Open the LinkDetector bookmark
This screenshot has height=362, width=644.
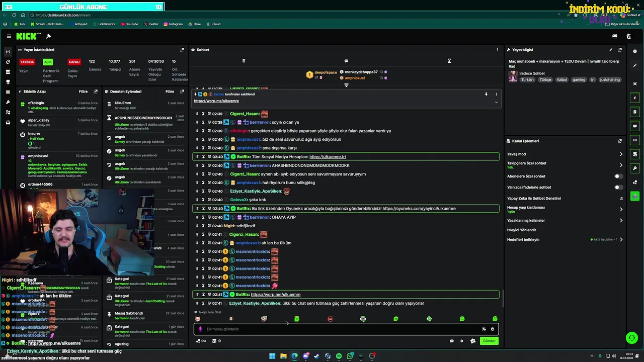[104, 24]
